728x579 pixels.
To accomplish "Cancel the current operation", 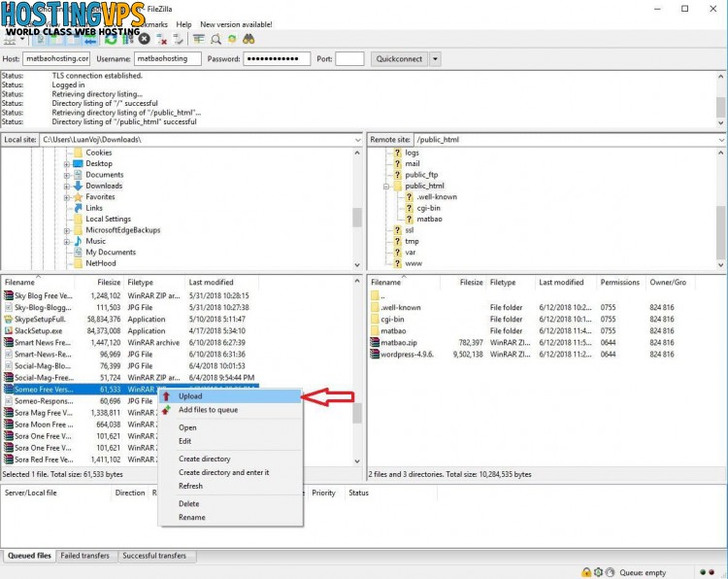I will click(x=145, y=40).
